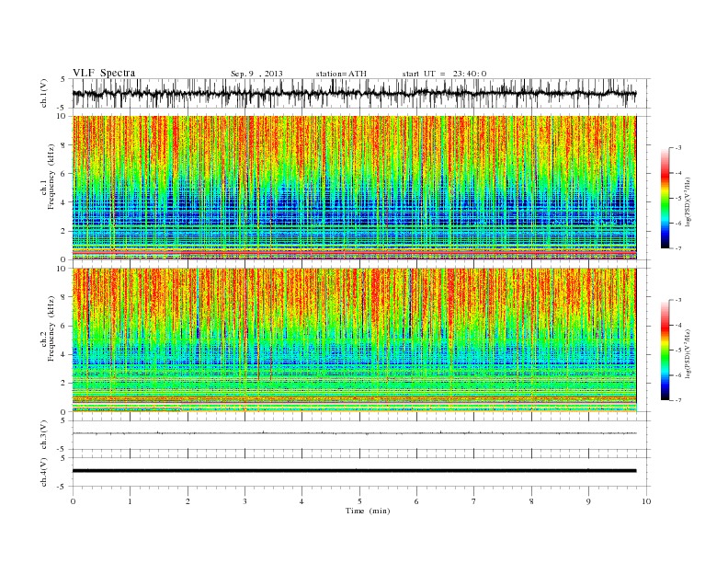Click the 'ch.1 Frequency (kHz)' axis label
The height and width of the screenshot is (563, 728).
click(x=48, y=177)
